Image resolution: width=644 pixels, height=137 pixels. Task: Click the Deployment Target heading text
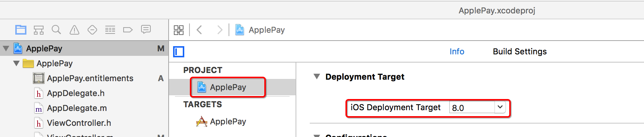365,77
